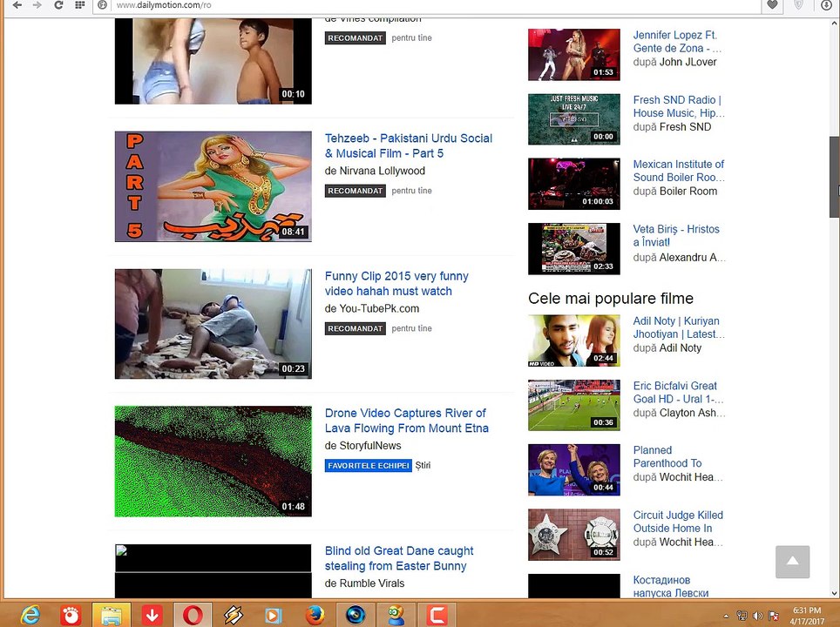Open Planned Parenthood To video link
The height and width of the screenshot is (627, 840).
(x=667, y=456)
